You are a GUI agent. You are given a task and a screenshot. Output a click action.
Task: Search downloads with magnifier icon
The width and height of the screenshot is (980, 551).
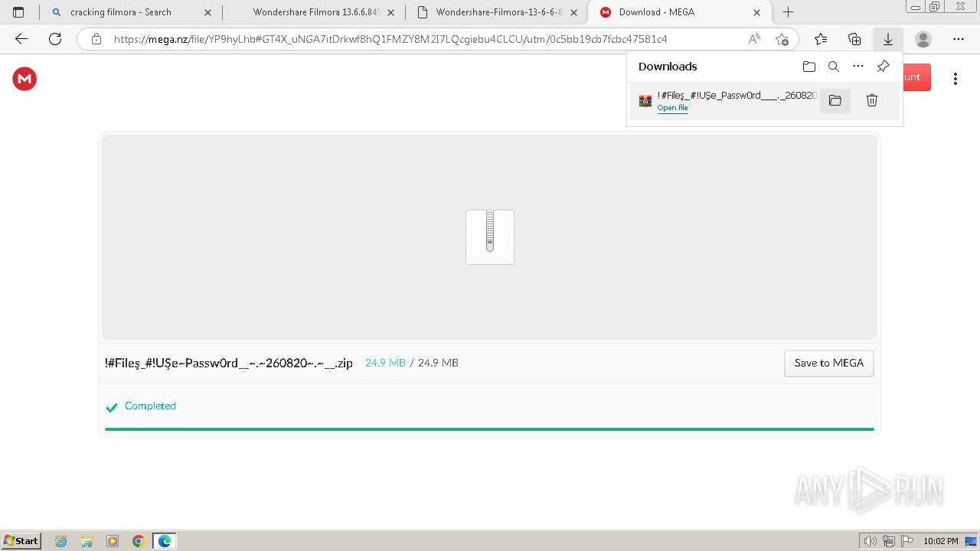click(x=834, y=67)
